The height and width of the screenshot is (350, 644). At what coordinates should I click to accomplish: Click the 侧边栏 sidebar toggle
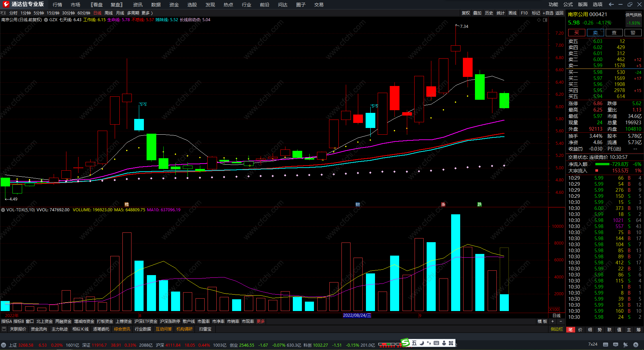click(x=557, y=329)
